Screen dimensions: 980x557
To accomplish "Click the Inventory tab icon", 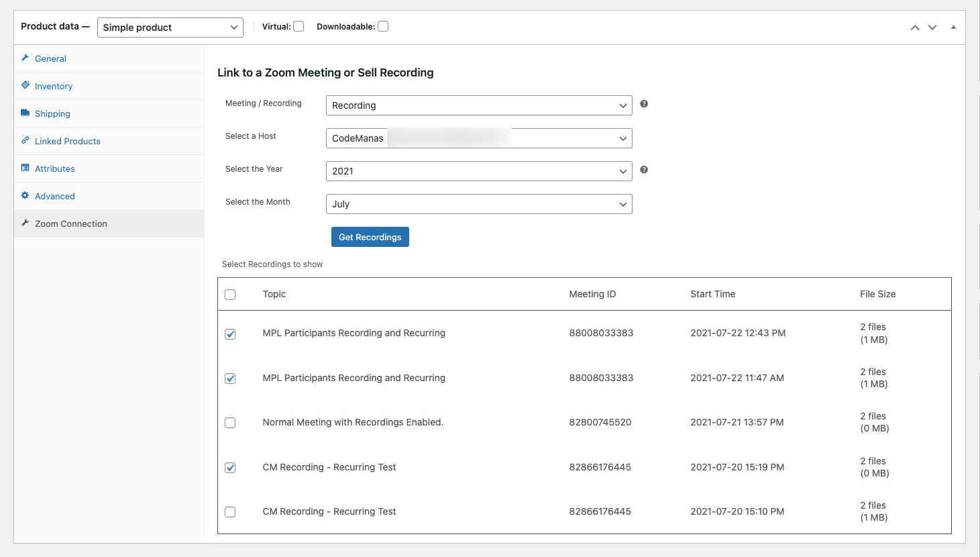I will tap(25, 85).
